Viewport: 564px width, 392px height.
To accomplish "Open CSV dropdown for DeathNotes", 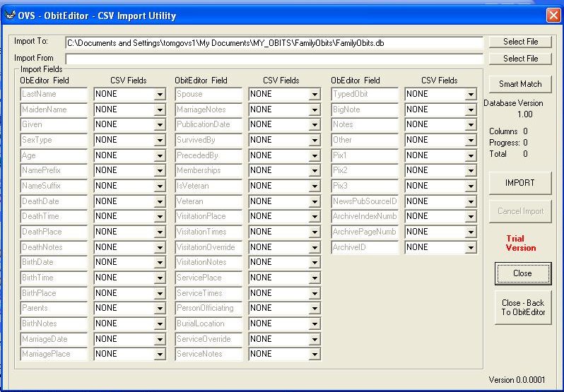I will (x=160, y=247).
